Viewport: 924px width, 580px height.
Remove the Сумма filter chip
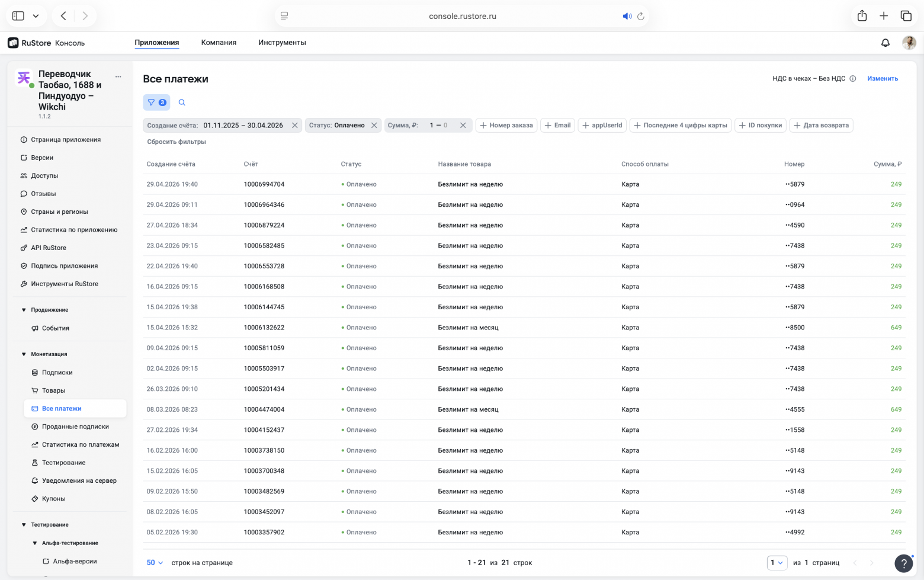tap(463, 126)
